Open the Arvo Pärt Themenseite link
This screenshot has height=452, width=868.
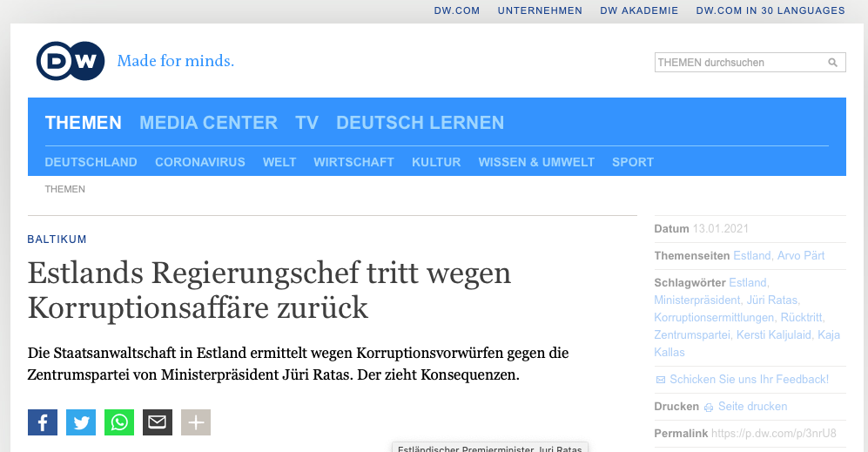[801, 256]
